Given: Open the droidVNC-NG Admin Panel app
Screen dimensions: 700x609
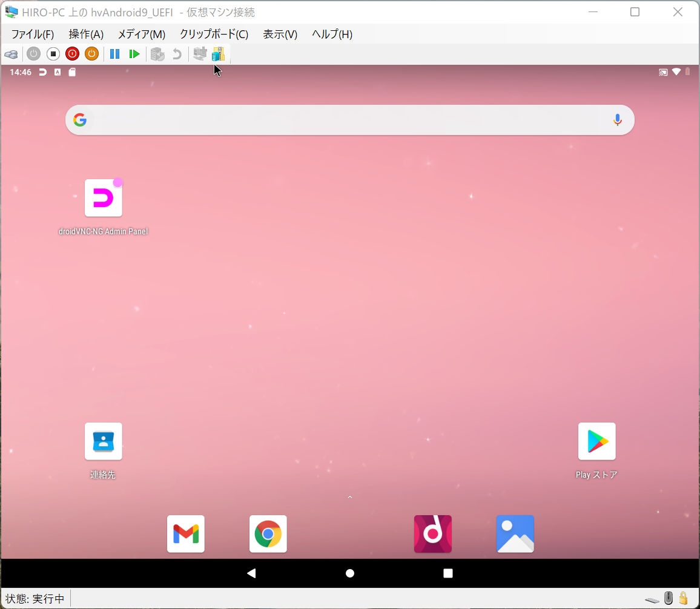Looking at the screenshot, I should (x=103, y=197).
